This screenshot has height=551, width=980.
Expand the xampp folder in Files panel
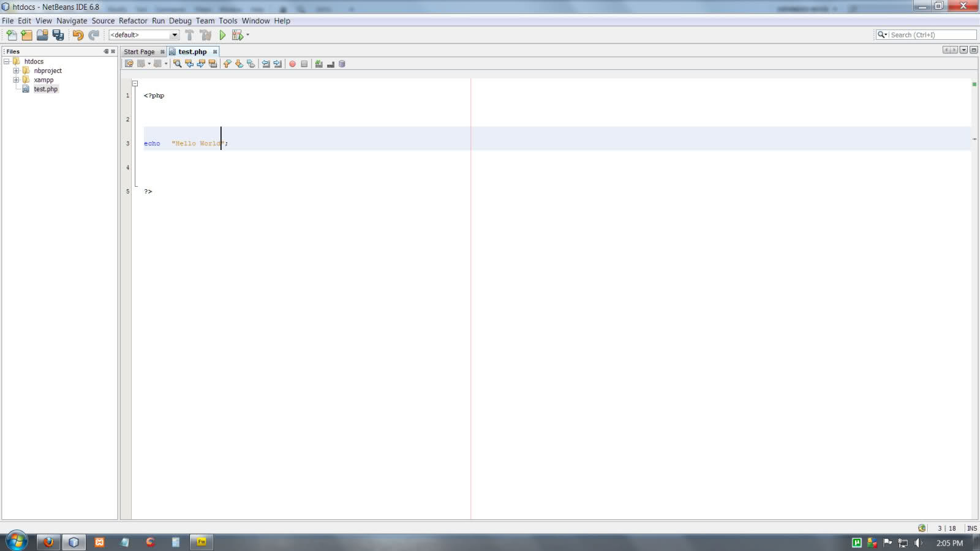(16, 80)
